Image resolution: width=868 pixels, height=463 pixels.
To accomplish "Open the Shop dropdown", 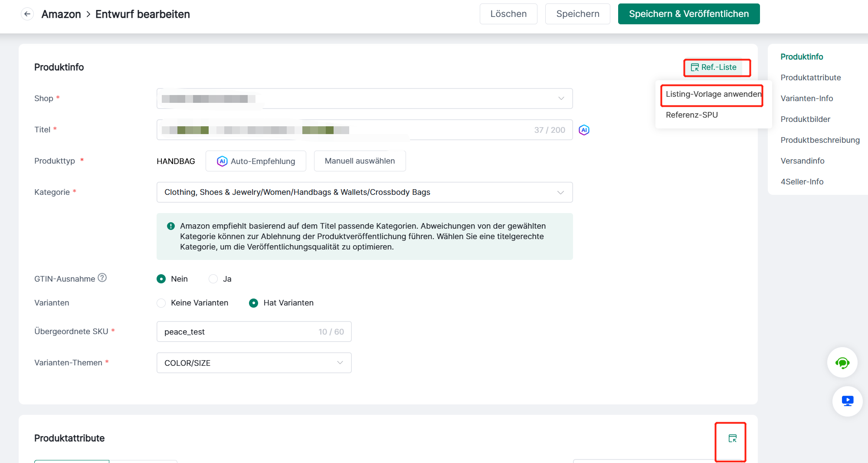I will tap(364, 99).
